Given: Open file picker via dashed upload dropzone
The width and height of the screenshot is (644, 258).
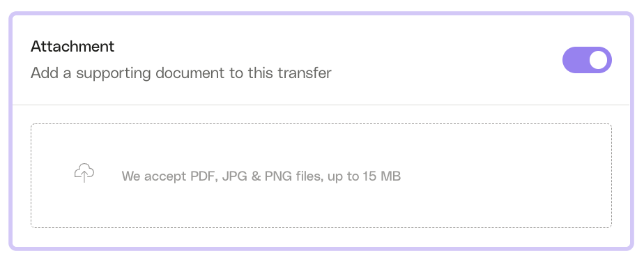Looking at the screenshot, I should 321,176.
